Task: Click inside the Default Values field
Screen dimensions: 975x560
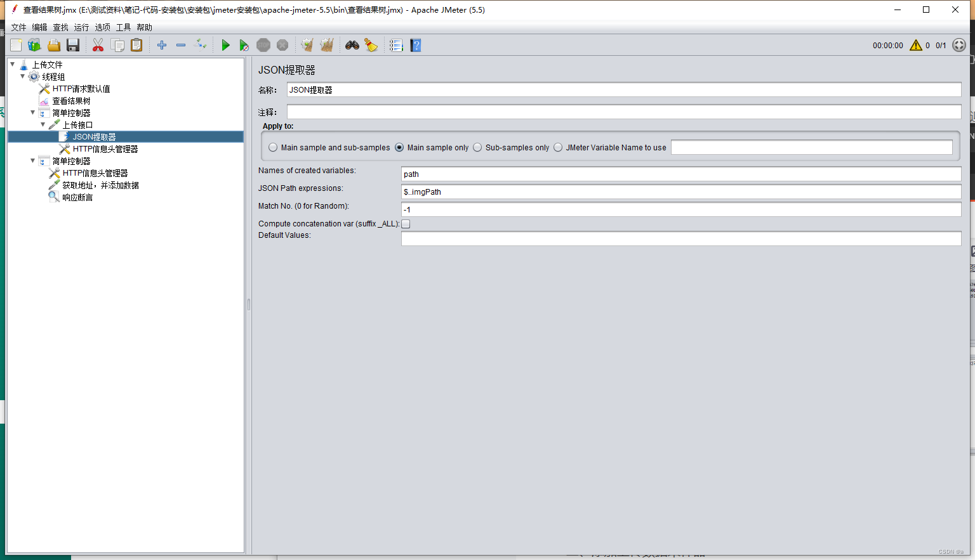Action: (x=635, y=238)
